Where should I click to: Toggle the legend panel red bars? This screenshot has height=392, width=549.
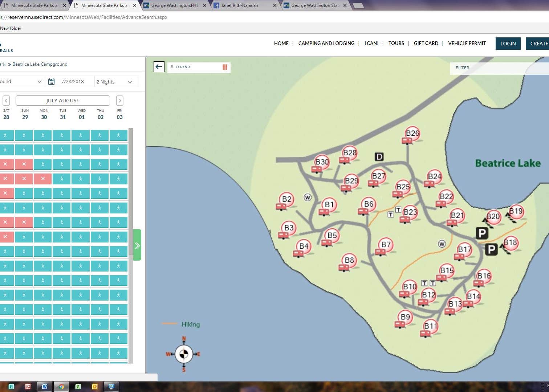coord(225,67)
